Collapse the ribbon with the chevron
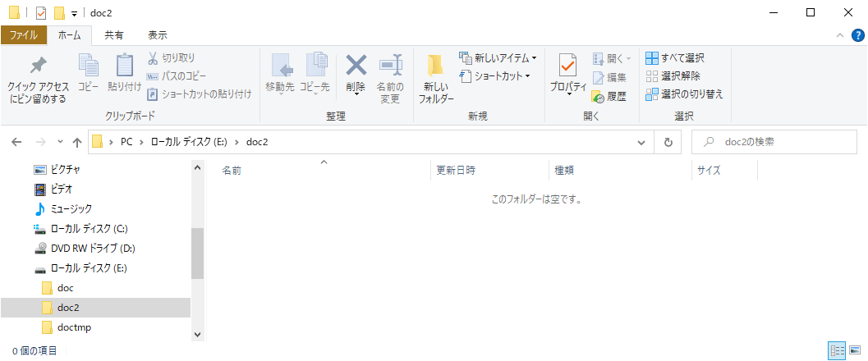The width and height of the screenshot is (868, 361). point(840,35)
